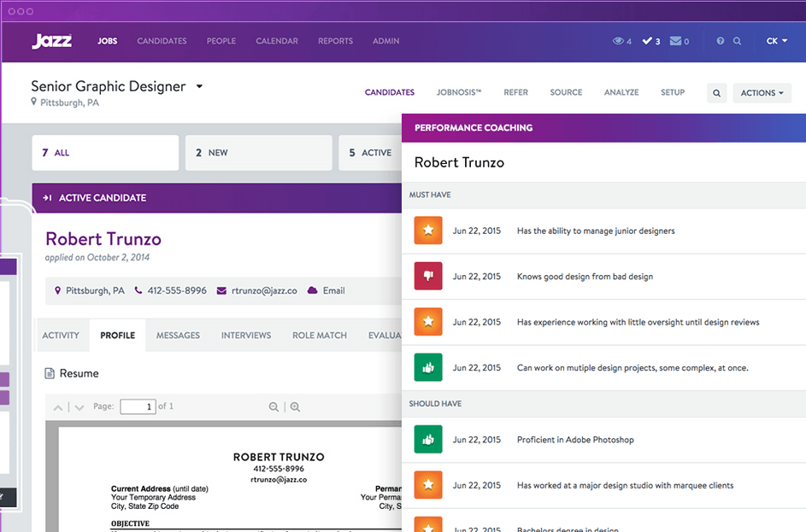Screen dimensions: 806x532
Task: Click star icon for major design studio criterion
Action: [428, 485]
